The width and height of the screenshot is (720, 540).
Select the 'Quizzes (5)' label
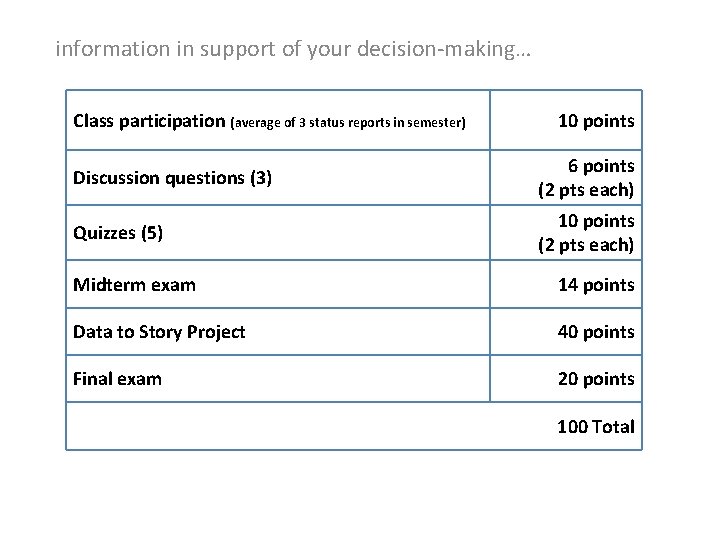coord(118,233)
